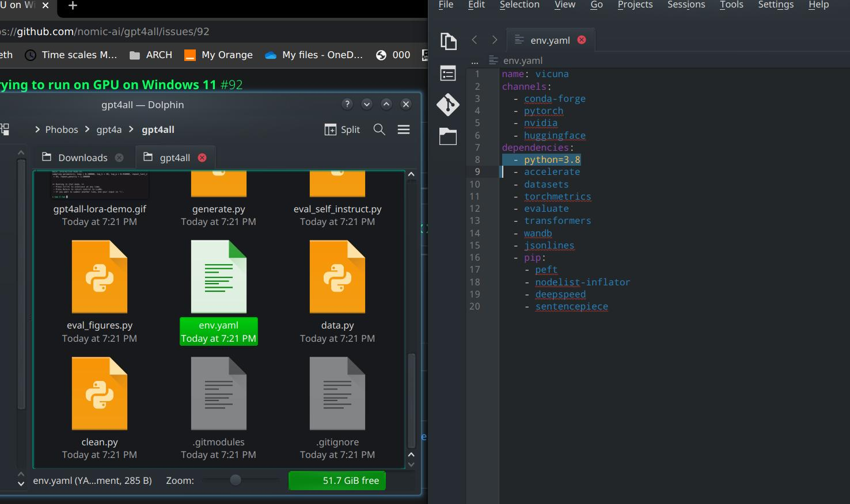The width and height of the screenshot is (850, 504).
Task: Open the GitHub issue link #92
Action: point(230,85)
